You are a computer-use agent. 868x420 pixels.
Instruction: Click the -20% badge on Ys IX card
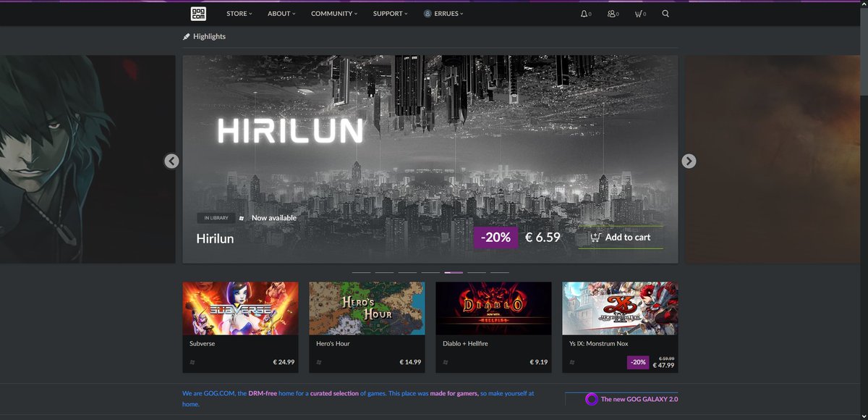(638, 362)
